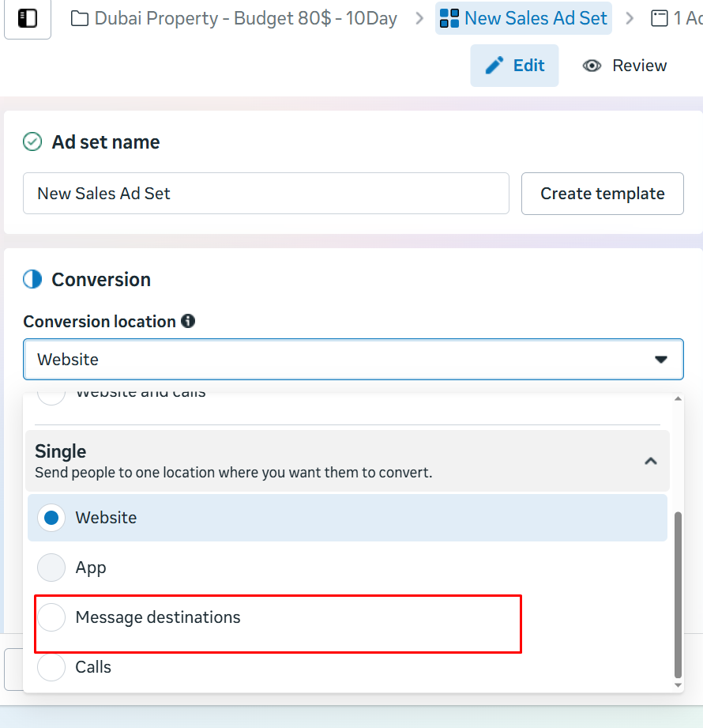Click the Conversion location info icon

coord(188,321)
